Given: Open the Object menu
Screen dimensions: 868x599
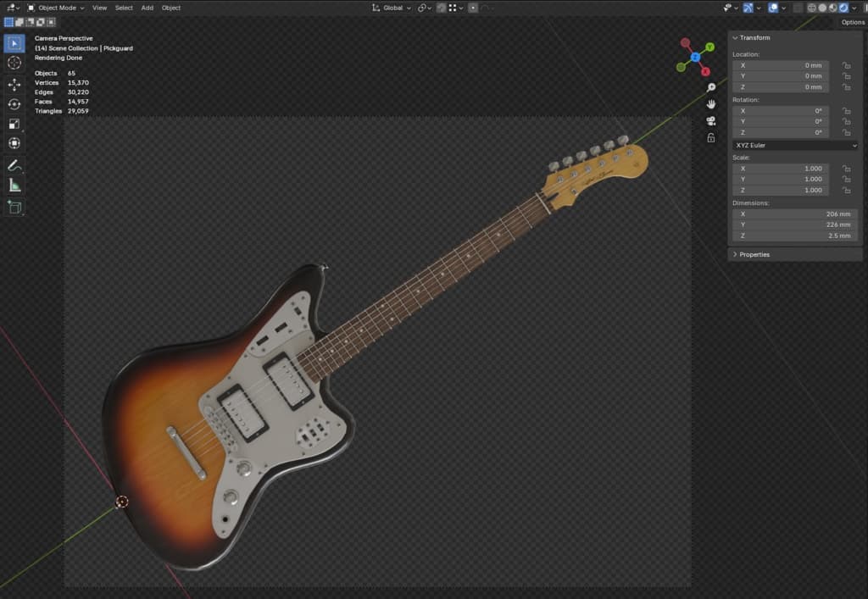Looking at the screenshot, I should click(x=171, y=8).
